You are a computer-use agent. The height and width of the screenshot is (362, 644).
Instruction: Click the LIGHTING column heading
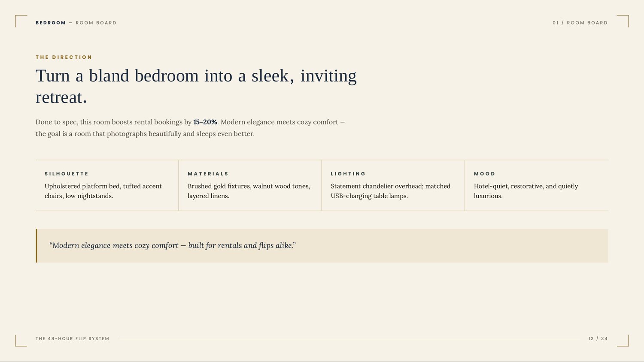348,174
